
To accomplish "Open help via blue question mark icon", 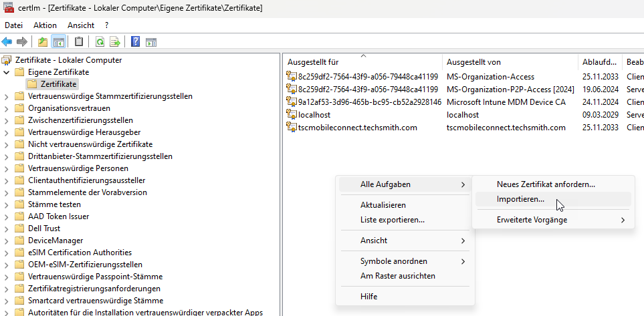I will coord(136,42).
